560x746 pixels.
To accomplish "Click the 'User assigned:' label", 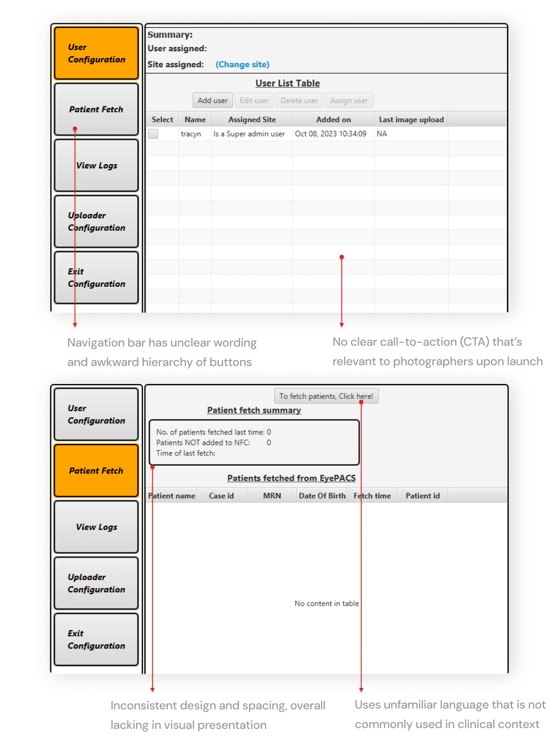I will pyautogui.click(x=177, y=49).
